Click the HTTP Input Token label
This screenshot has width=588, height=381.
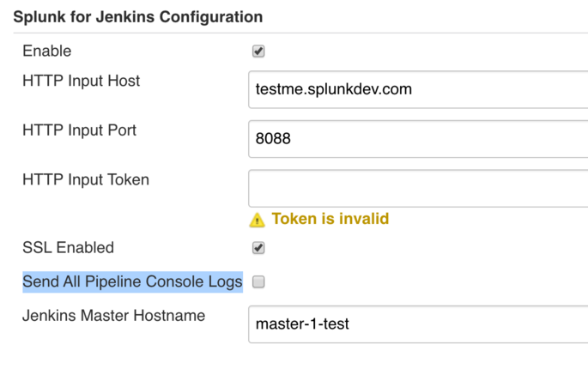86,179
